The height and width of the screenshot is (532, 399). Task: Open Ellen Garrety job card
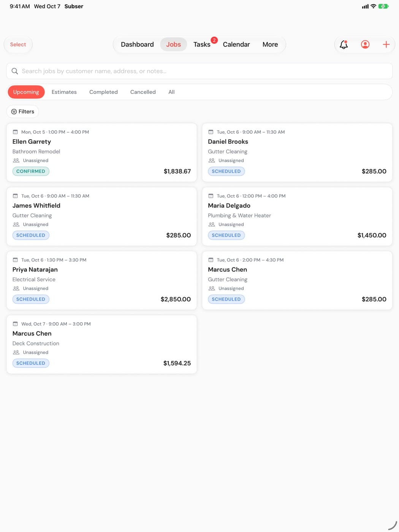[102, 152]
